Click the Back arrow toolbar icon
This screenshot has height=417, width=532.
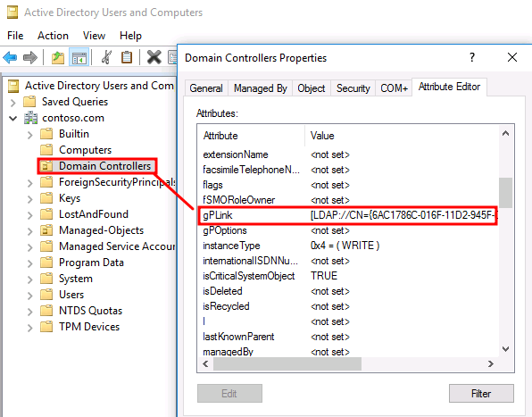click(x=10, y=58)
